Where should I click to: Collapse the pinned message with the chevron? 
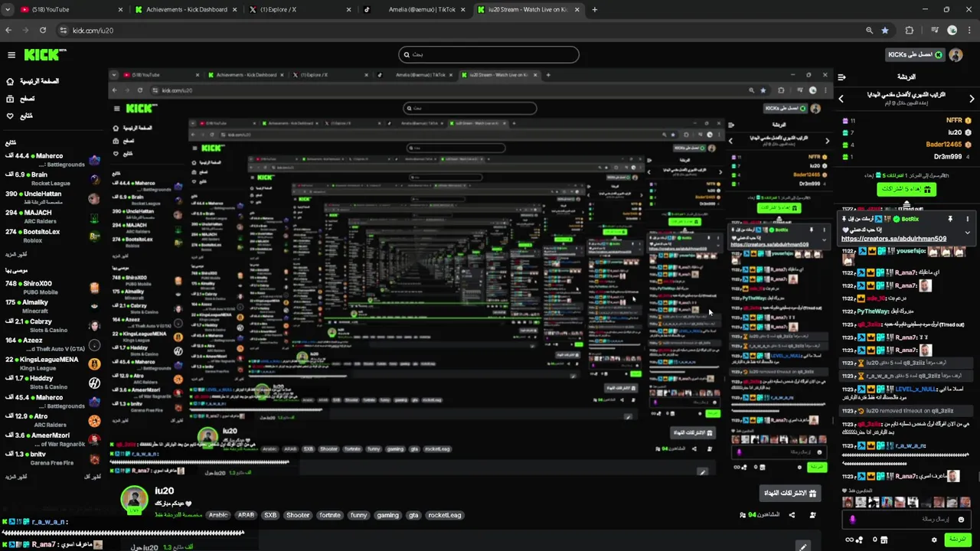pyautogui.click(x=967, y=233)
